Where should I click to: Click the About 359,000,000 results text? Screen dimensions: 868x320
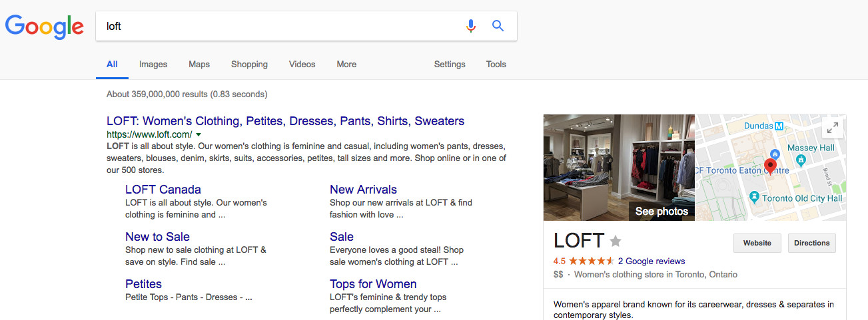click(x=187, y=94)
